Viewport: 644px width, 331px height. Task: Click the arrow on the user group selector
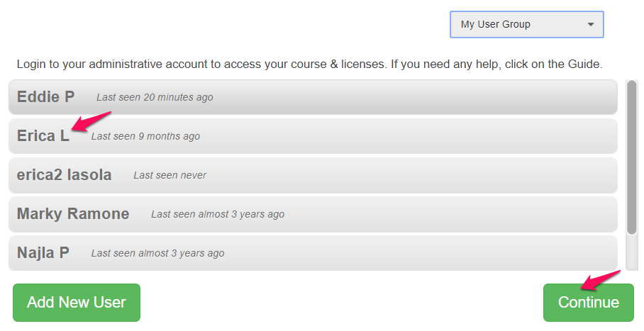[591, 24]
